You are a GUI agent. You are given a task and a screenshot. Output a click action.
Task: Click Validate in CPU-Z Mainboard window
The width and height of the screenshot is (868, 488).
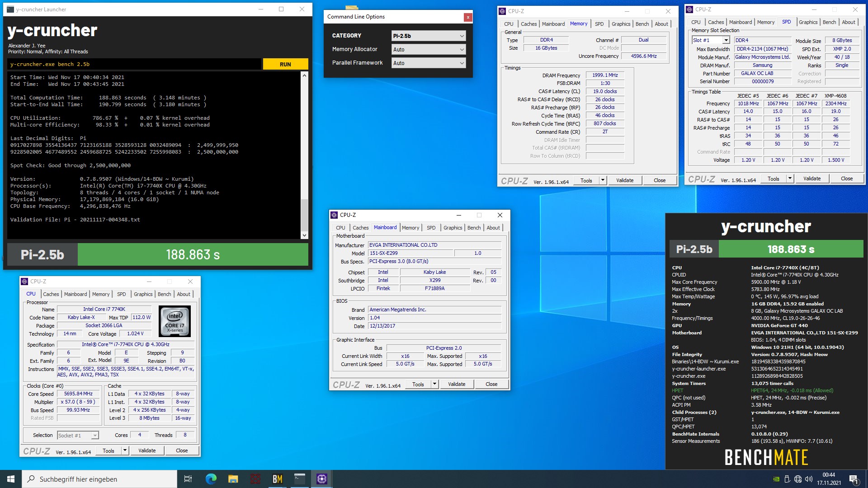click(x=457, y=384)
